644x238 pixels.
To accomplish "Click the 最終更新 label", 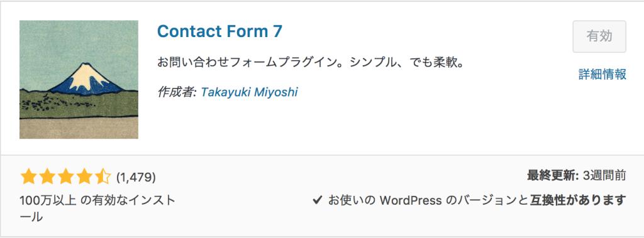I will tap(553, 176).
